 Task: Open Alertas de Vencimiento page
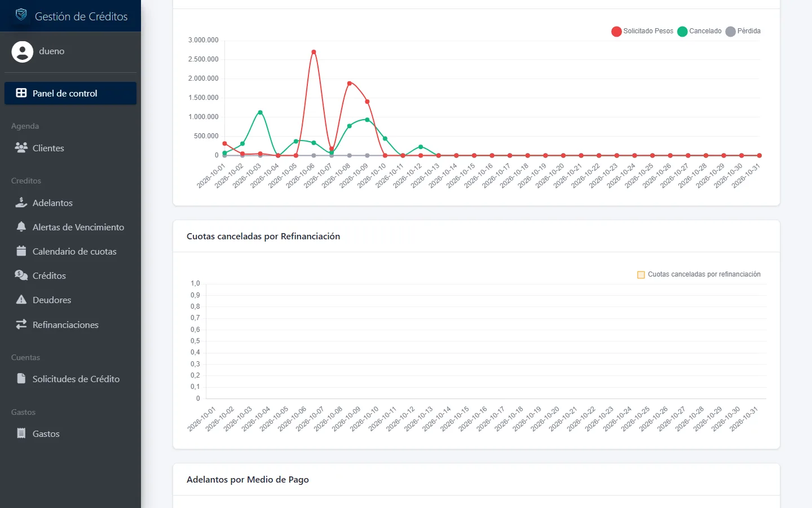coord(70,227)
